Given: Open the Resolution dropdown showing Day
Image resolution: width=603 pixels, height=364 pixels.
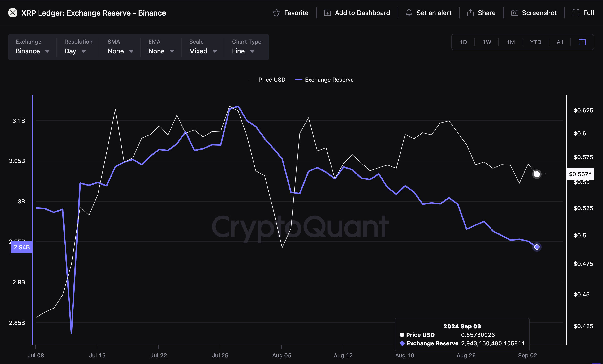Looking at the screenshot, I should click(78, 47).
